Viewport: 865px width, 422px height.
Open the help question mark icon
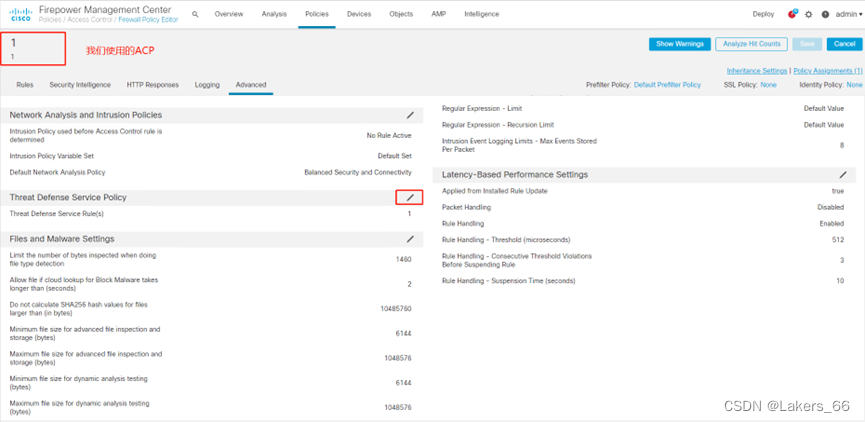tap(825, 14)
